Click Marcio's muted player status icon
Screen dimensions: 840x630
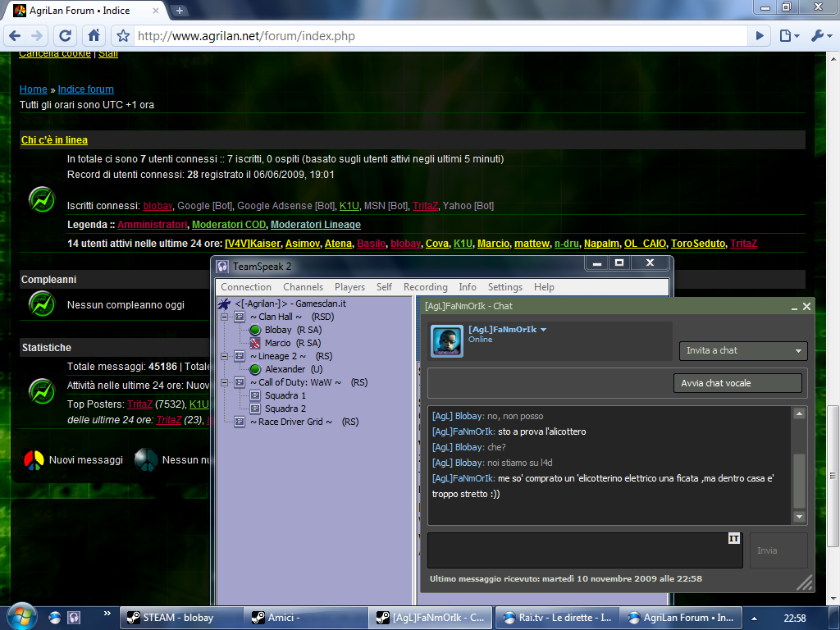click(x=255, y=344)
